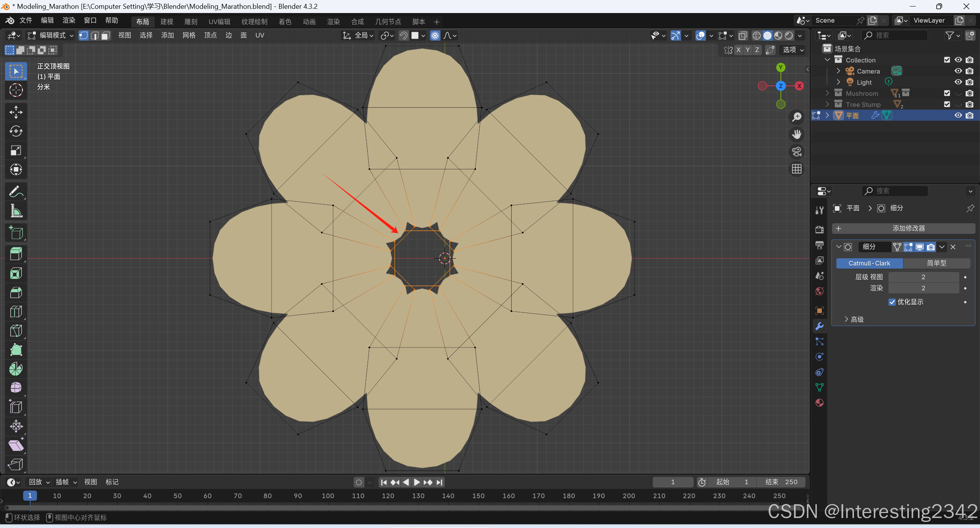Switch to face select mode
980x528 pixels.
tap(106, 36)
